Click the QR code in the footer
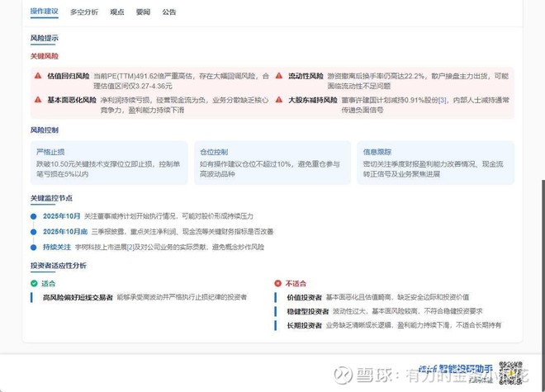 pyautogui.click(x=510, y=372)
